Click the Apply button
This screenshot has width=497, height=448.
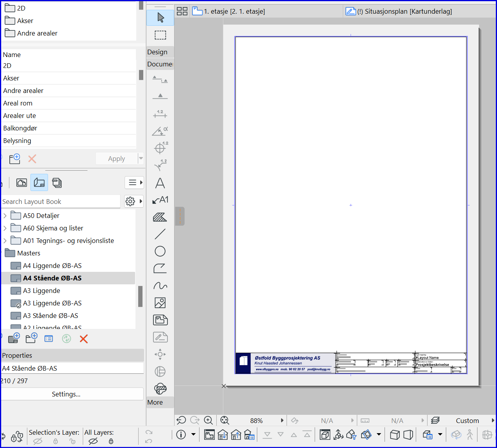click(116, 159)
